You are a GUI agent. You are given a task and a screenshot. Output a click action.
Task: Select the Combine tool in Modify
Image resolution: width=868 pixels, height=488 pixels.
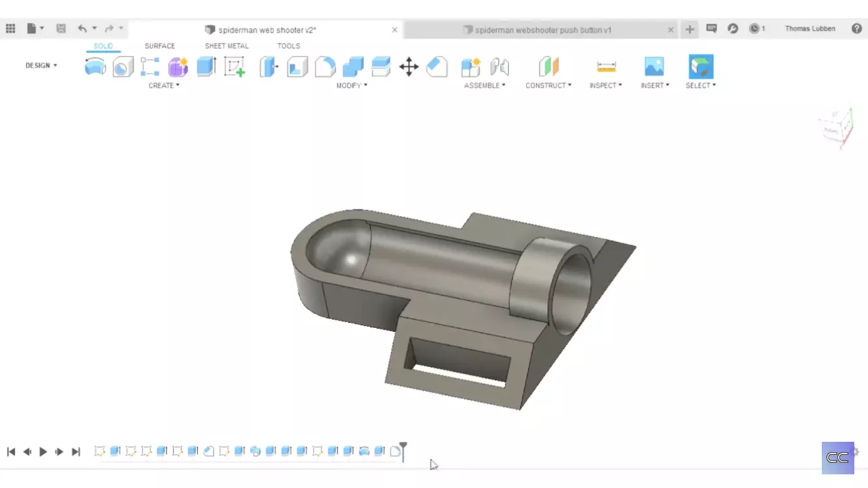pyautogui.click(x=353, y=66)
